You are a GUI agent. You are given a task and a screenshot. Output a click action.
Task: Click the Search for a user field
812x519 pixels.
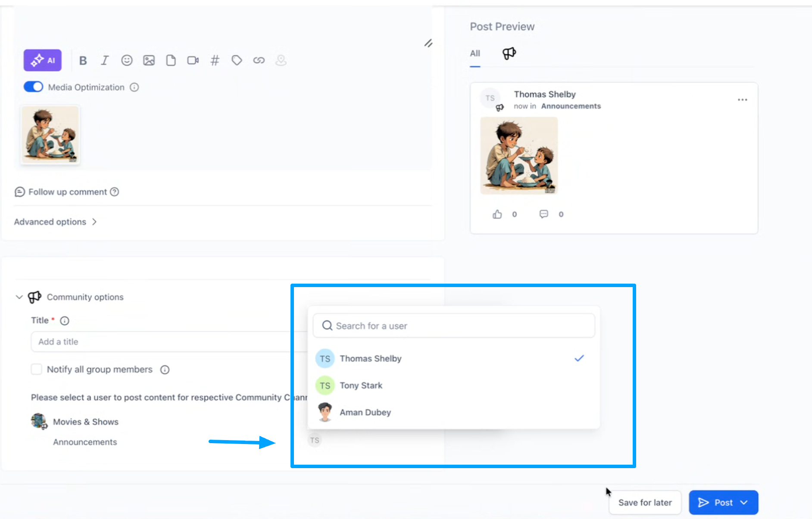(453, 326)
